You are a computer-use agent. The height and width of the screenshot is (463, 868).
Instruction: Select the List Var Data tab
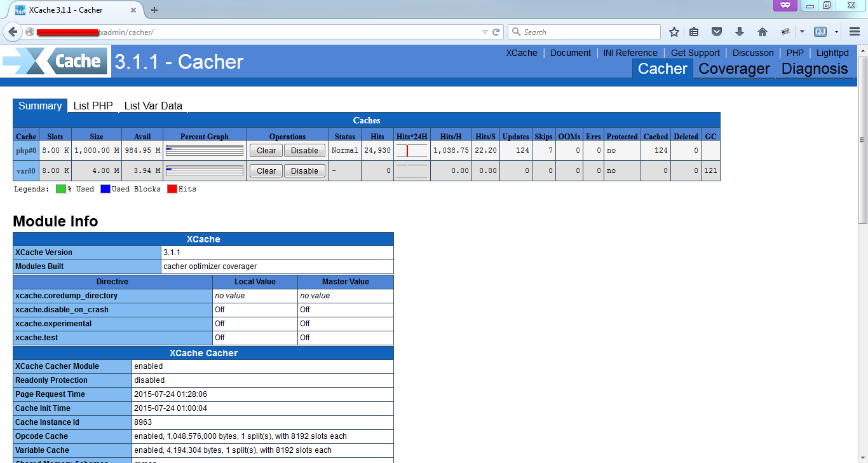(x=153, y=106)
